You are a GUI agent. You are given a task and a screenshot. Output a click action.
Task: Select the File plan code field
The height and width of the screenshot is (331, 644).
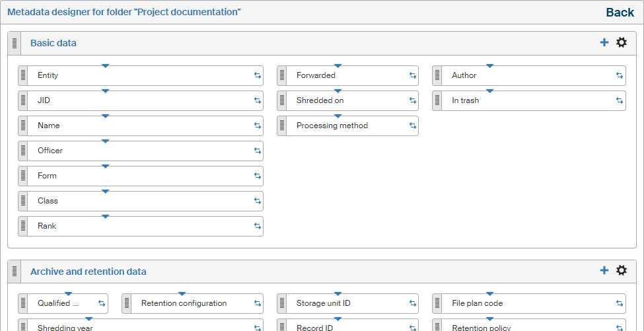click(x=522, y=304)
